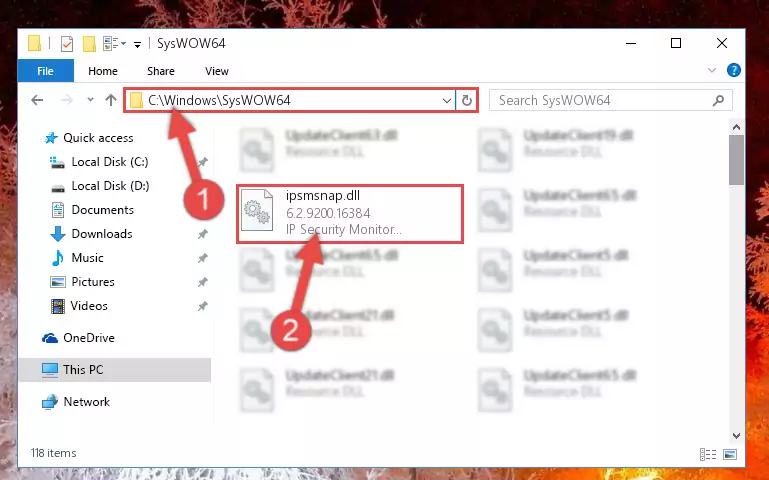Click the folder icon in the address bar
769x480 pixels.
(137, 101)
